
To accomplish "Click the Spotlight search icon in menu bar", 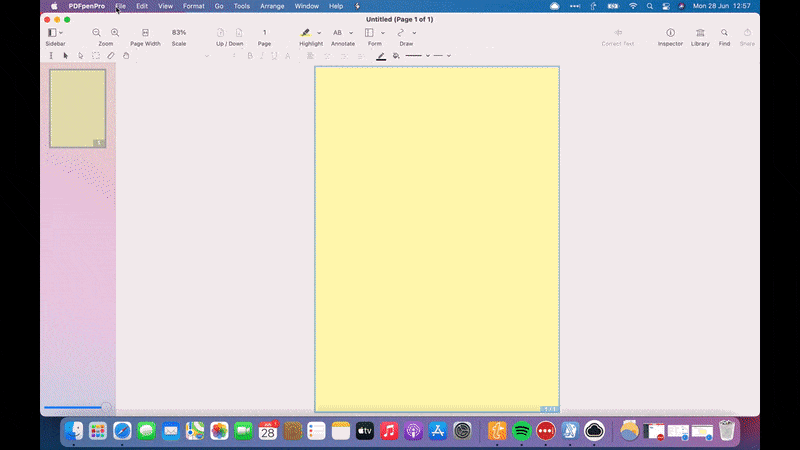I will click(649, 6).
